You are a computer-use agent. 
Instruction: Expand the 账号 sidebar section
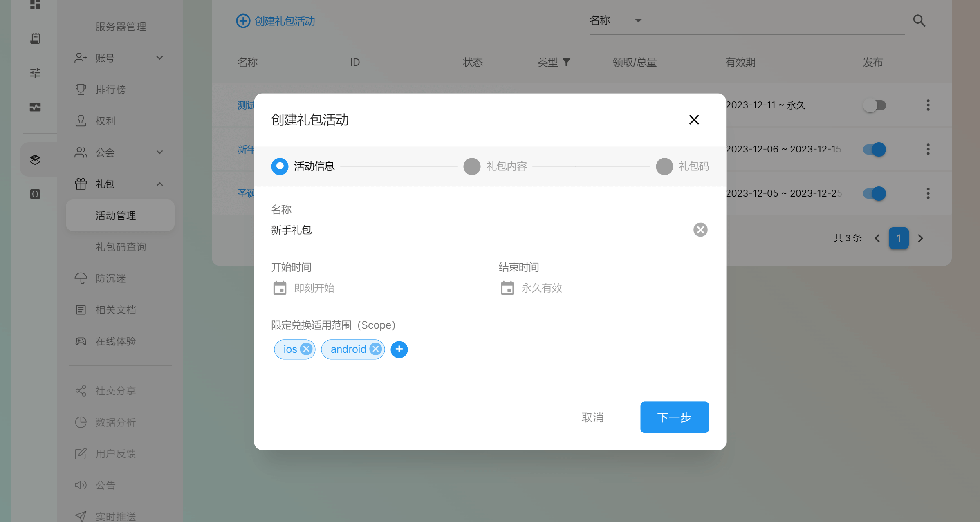[x=159, y=58]
